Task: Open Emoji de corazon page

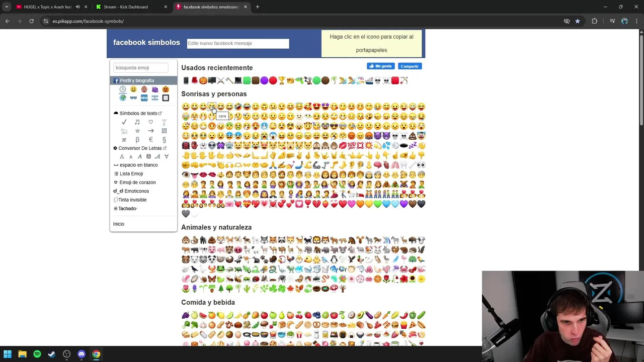Action: click(137, 183)
